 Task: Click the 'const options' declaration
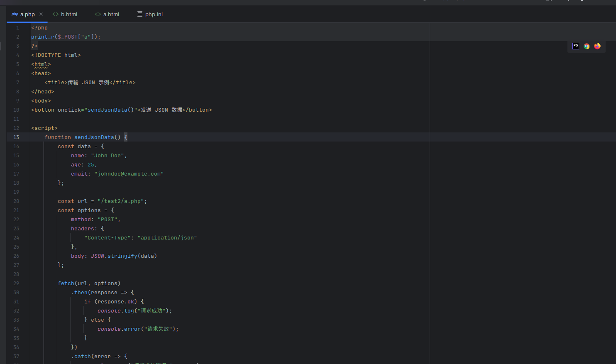coord(79,210)
